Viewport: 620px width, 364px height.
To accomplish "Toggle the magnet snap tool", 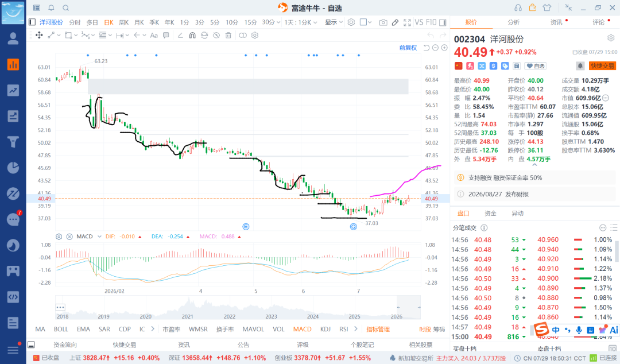I will [192, 35].
